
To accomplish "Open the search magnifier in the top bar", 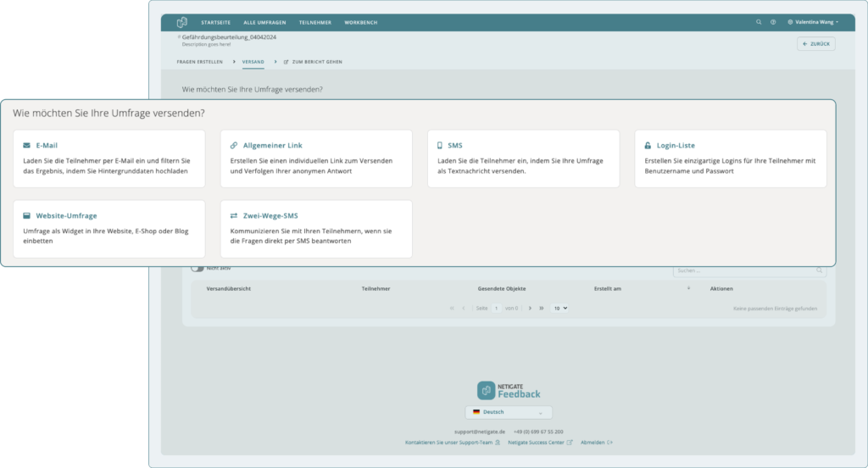I will coord(759,22).
